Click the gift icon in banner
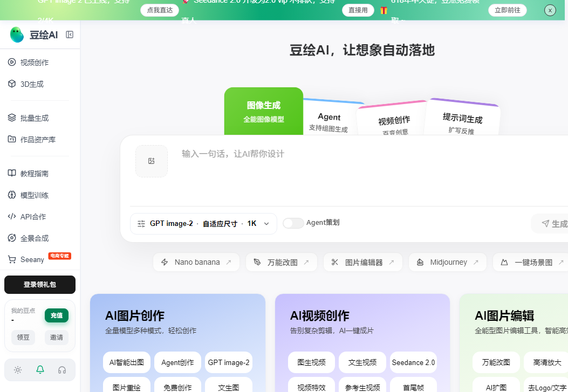 384,10
